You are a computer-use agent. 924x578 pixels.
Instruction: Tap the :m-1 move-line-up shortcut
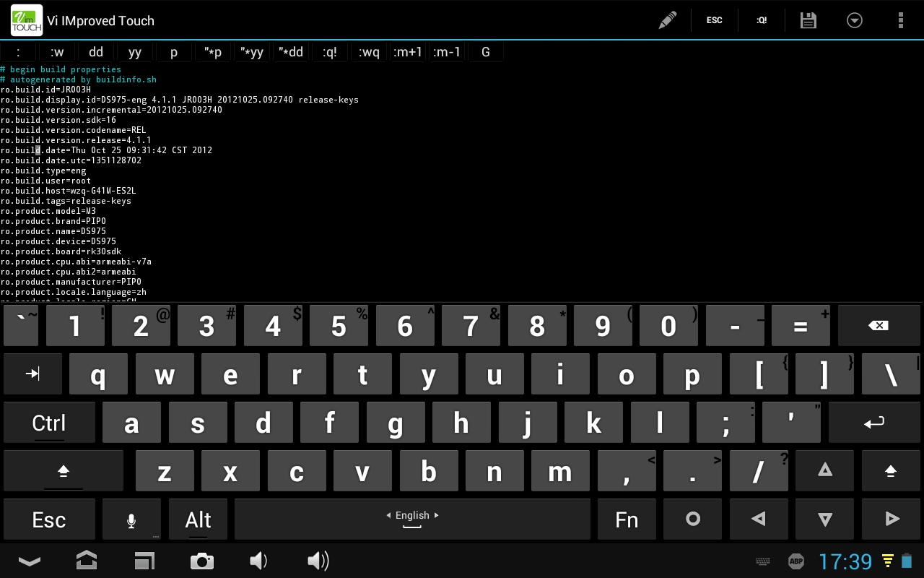(x=447, y=52)
